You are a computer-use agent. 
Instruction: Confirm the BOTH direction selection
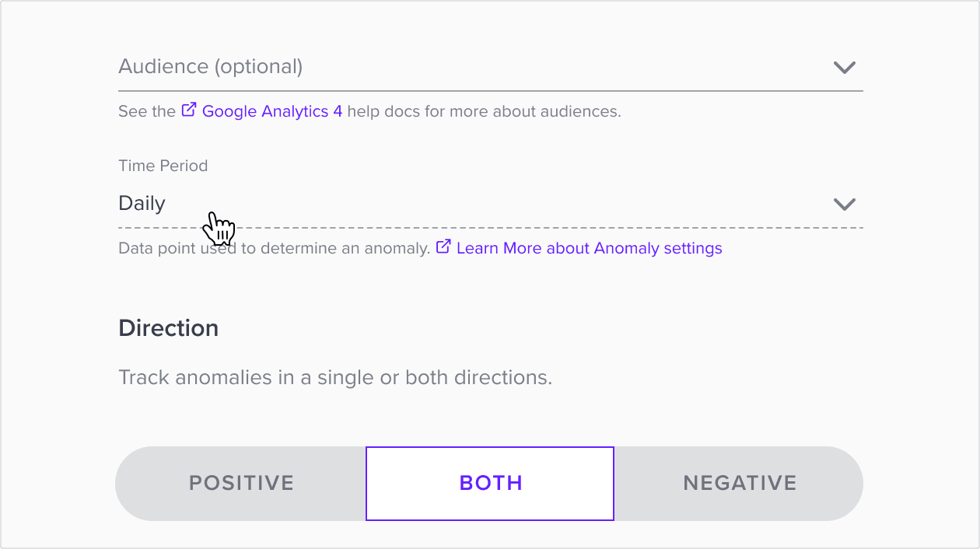(489, 483)
